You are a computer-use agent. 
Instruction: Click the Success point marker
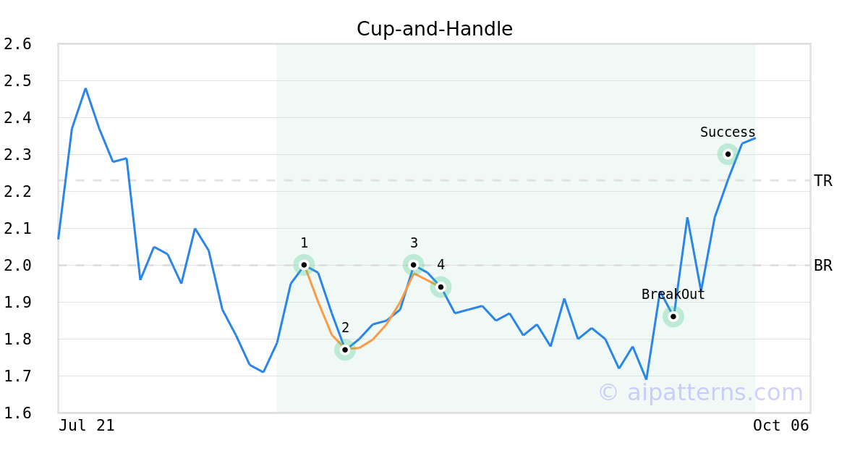728,154
